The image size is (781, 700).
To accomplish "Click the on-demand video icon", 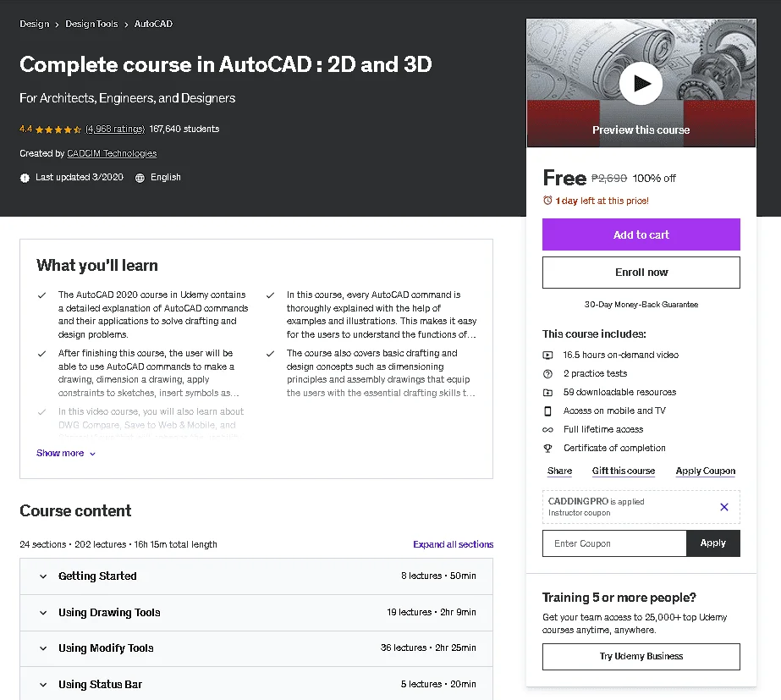I will click(x=547, y=356).
